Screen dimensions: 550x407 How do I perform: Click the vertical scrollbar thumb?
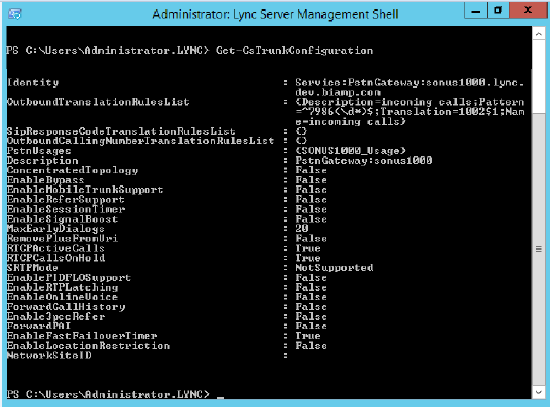(x=539, y=249)
